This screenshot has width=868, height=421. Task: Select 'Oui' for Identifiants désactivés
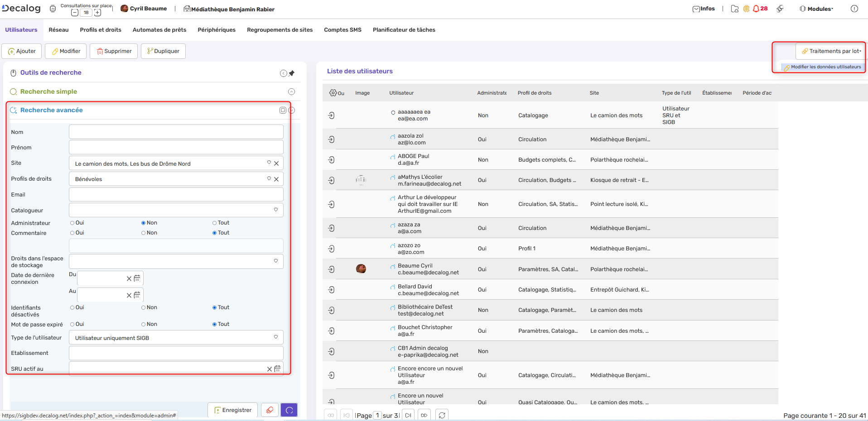tap(72, 307)
